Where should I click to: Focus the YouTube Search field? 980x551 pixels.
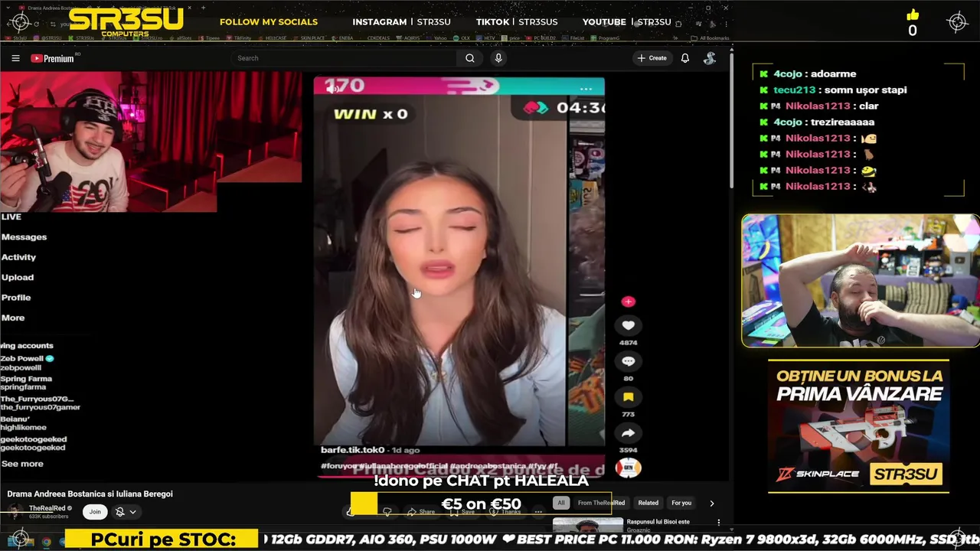[x=343, y=58]
